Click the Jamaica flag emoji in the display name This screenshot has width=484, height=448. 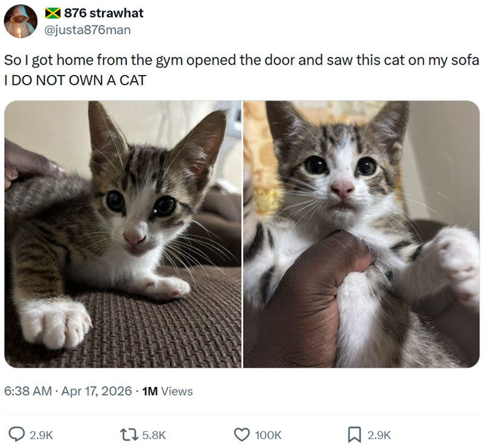click(x=54, y=11)
